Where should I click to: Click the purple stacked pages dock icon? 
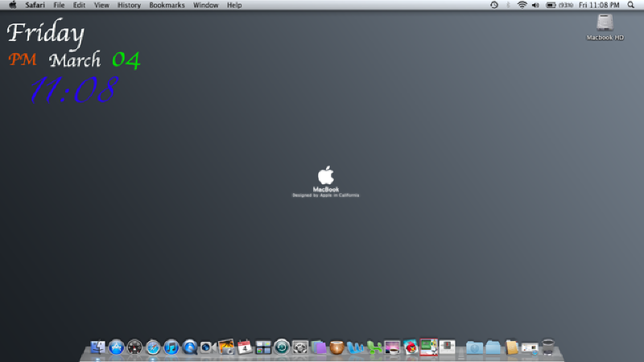(x=318, y=348)
